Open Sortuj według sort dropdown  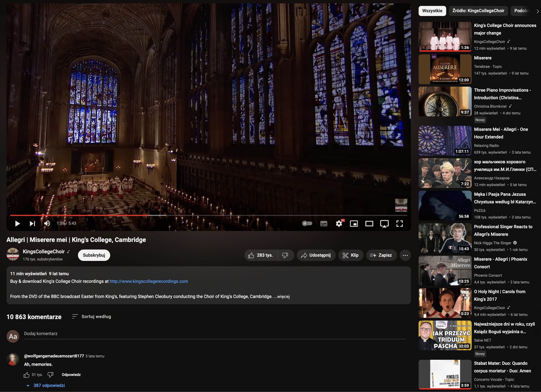[92, 317]
